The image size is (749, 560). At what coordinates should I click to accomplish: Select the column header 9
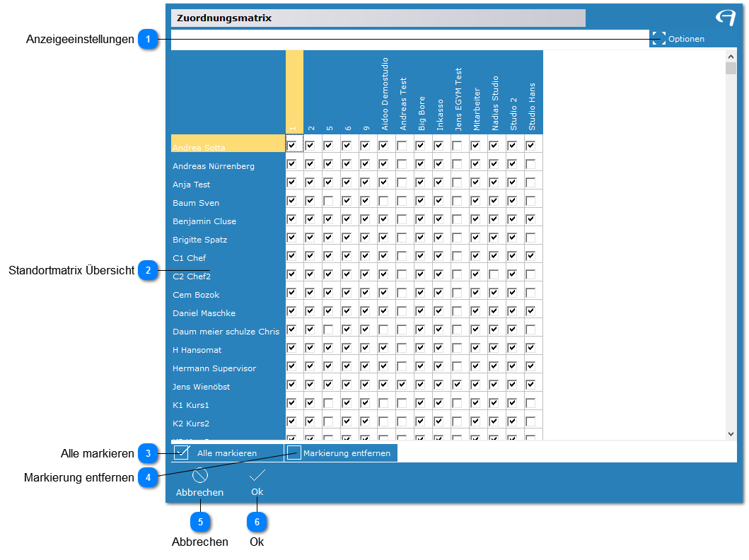[366, 128]
